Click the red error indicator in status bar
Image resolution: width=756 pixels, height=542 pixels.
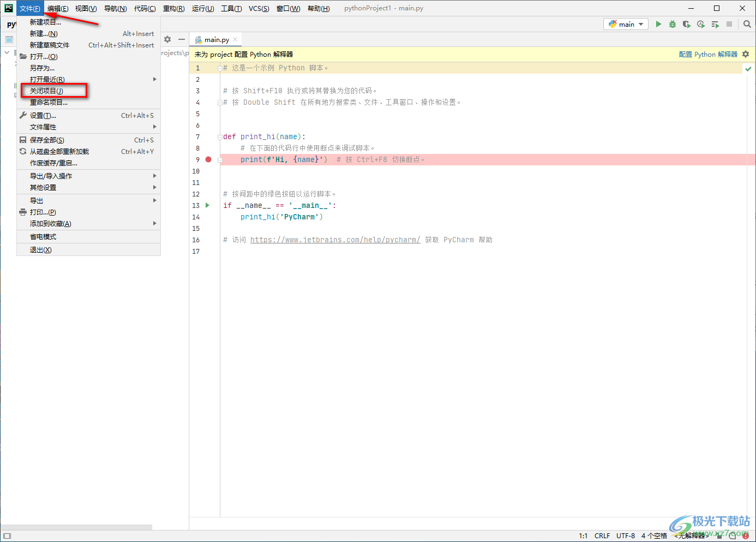[746, 536]
